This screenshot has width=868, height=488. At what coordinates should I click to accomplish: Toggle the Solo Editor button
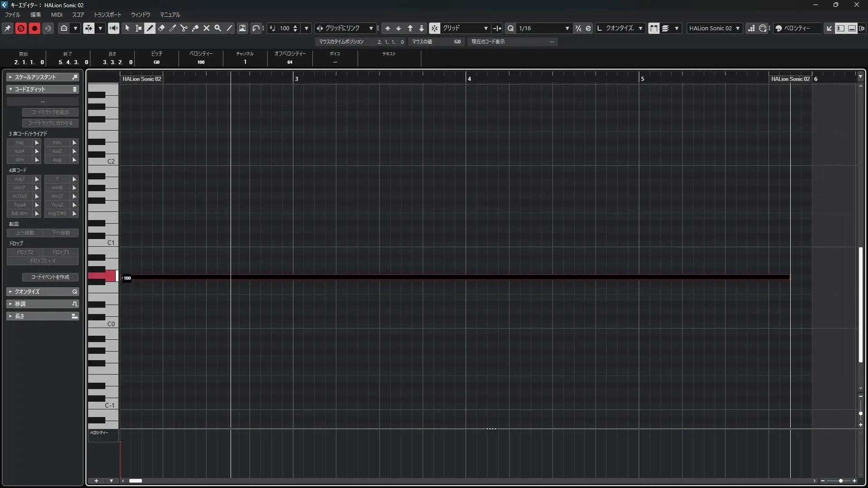coord(21,28)
